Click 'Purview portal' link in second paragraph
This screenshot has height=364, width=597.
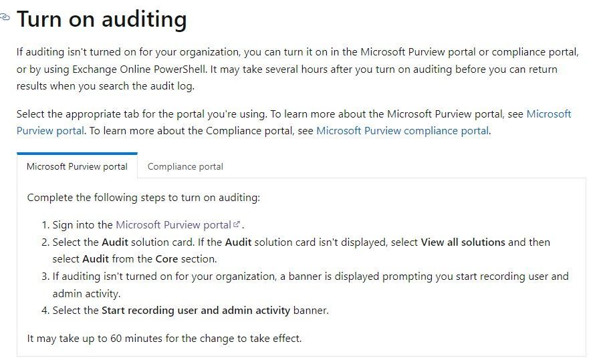50,130
